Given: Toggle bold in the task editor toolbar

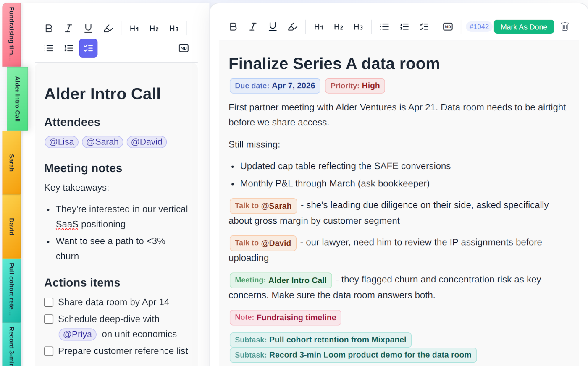Looking at the screenshot, I should point(234,27).
